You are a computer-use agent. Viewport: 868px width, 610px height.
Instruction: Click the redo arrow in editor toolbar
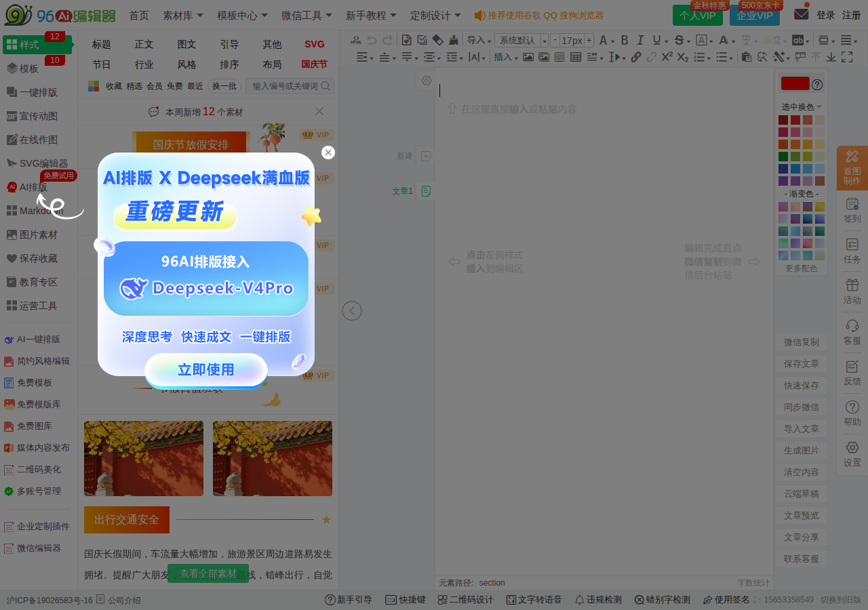(x=387, y=40)
